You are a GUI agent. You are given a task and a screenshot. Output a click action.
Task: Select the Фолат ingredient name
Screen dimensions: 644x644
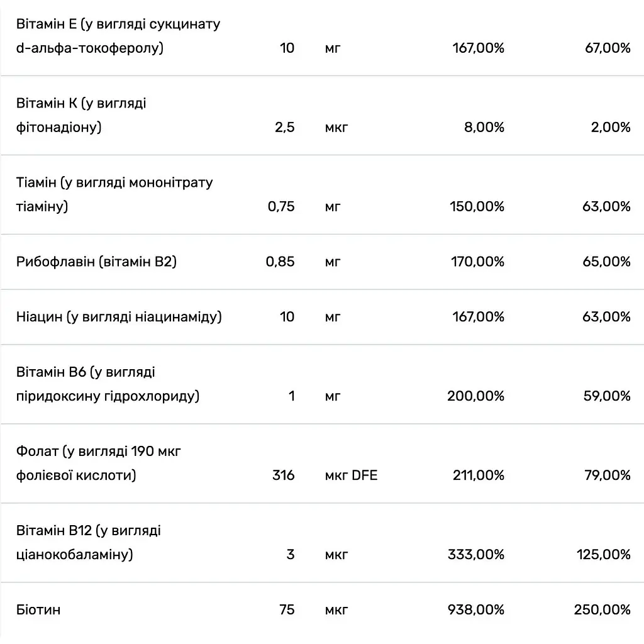(99, 464)
